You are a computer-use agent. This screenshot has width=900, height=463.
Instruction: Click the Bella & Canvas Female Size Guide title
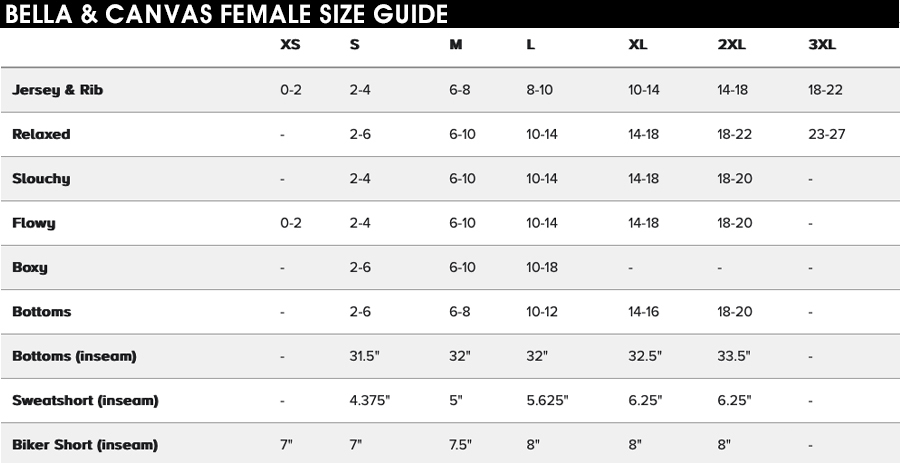click(x=226, y=14)
